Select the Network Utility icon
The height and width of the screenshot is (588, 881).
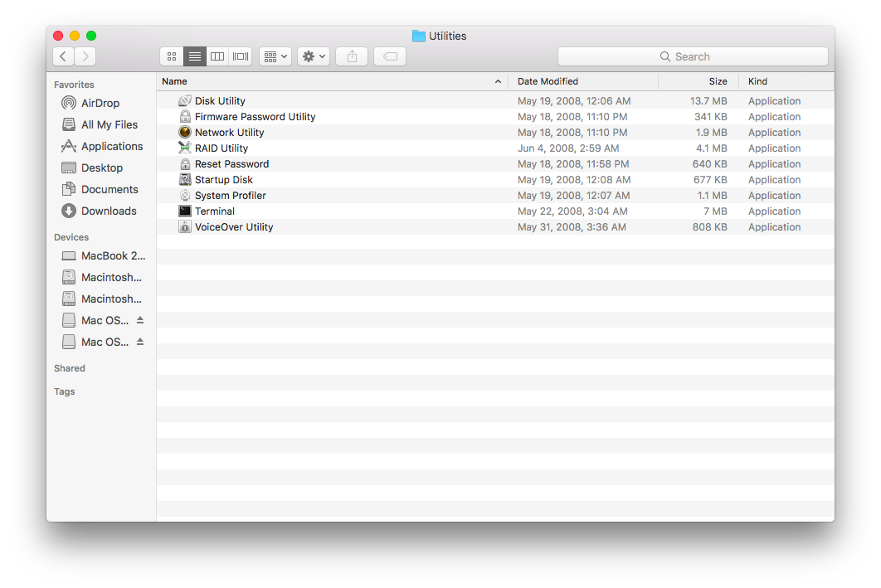coord(185,132)
